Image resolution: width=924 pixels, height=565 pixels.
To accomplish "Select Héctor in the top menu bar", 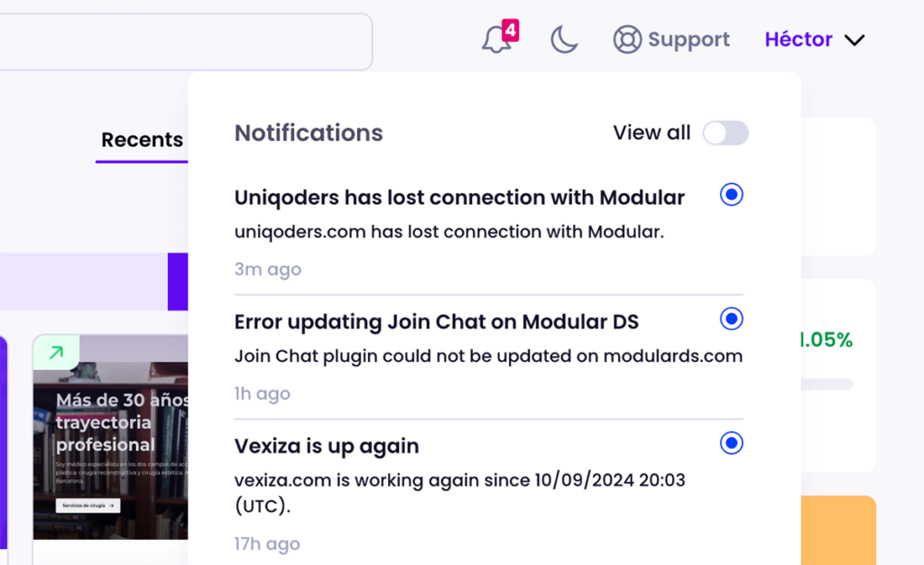I will (799, 40).
